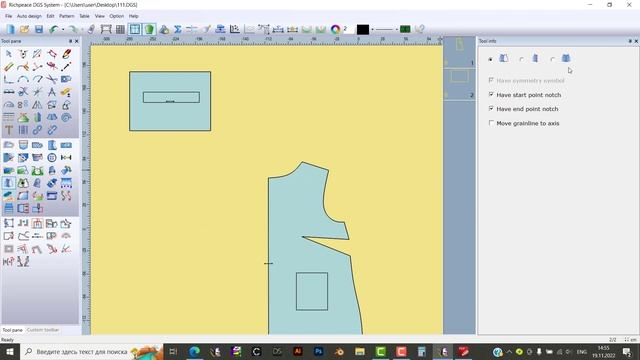Click the highlighted frame view toolbar icon
The width and height of the screenshot is (640, 360).
(x=135, y=29)
